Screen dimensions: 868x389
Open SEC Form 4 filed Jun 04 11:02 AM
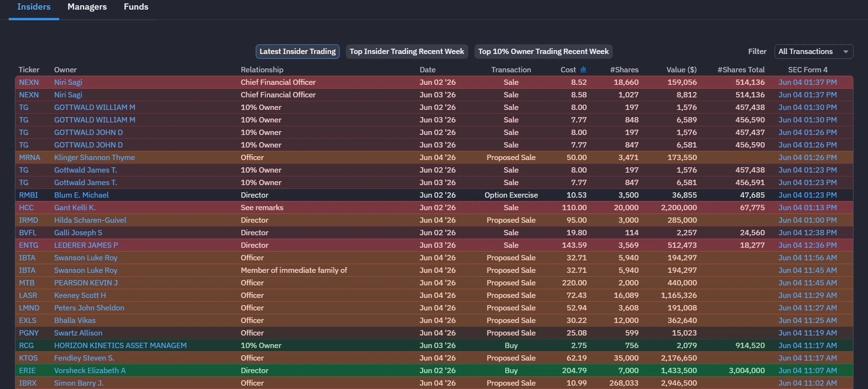[x=808, y=383]
